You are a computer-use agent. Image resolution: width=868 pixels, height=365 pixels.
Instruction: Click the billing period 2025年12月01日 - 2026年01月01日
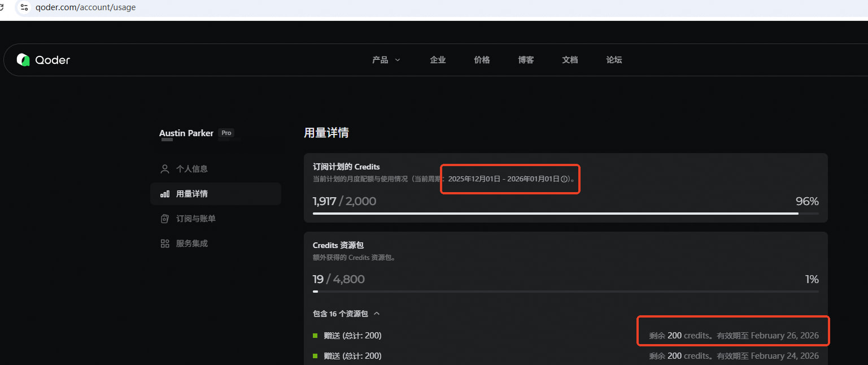504,179
